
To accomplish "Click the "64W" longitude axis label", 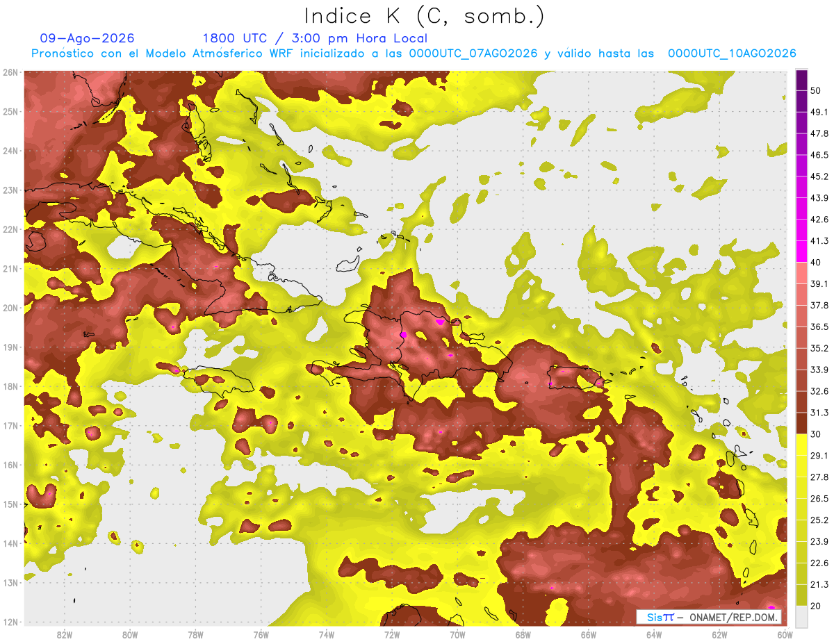I will [654, 634].
